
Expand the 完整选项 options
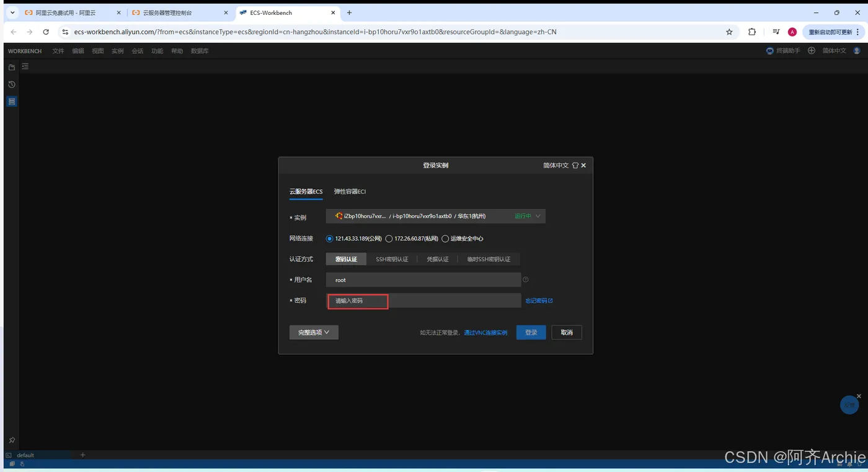tap(314, 332)
